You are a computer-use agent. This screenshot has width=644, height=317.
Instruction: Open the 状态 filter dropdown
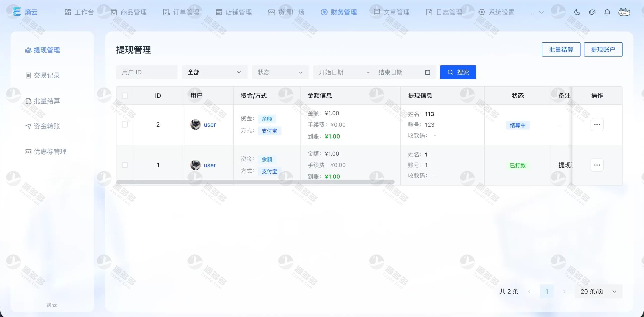click(280, 72)
